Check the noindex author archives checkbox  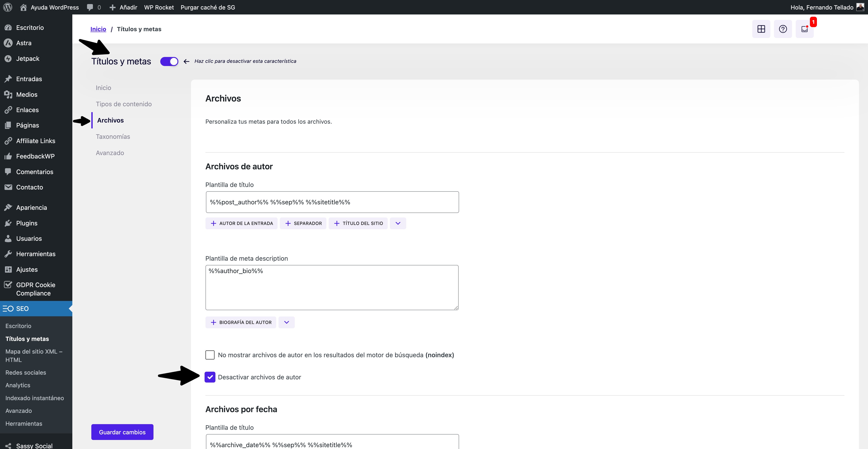point(210,355)
